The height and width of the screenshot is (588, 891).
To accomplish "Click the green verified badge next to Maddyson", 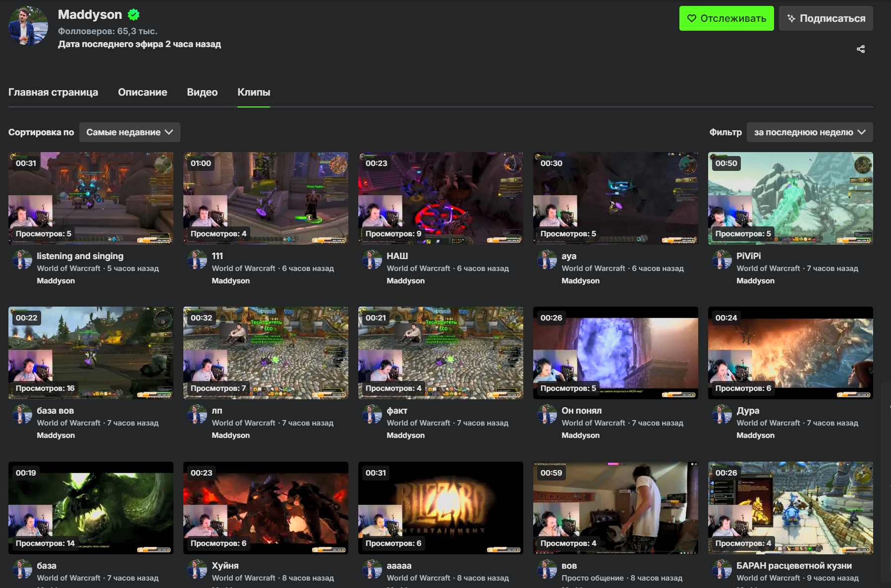I will coord(133,15).
